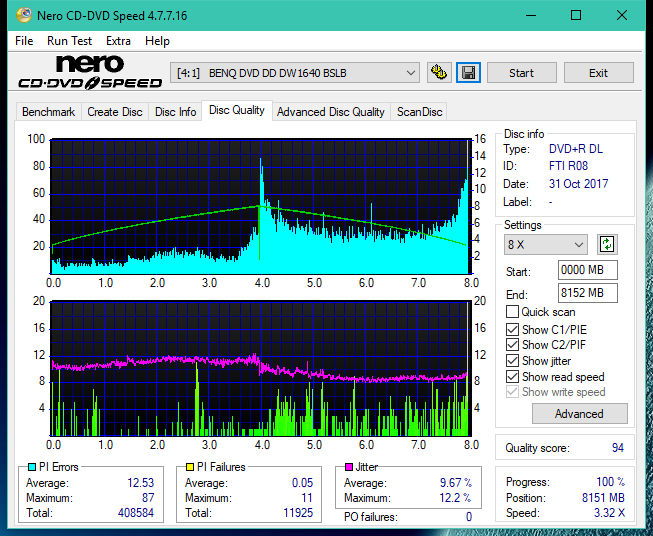The width and height of the screenshot is (653, 536).
Task: Minimize the Nero CD-DVD Speed window
Action: coord(531,15)
